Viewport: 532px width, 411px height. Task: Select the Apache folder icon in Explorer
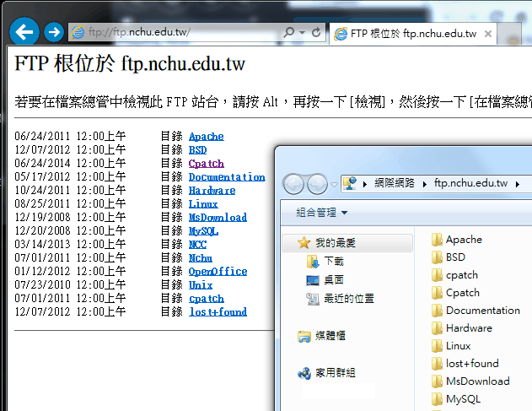437,240
